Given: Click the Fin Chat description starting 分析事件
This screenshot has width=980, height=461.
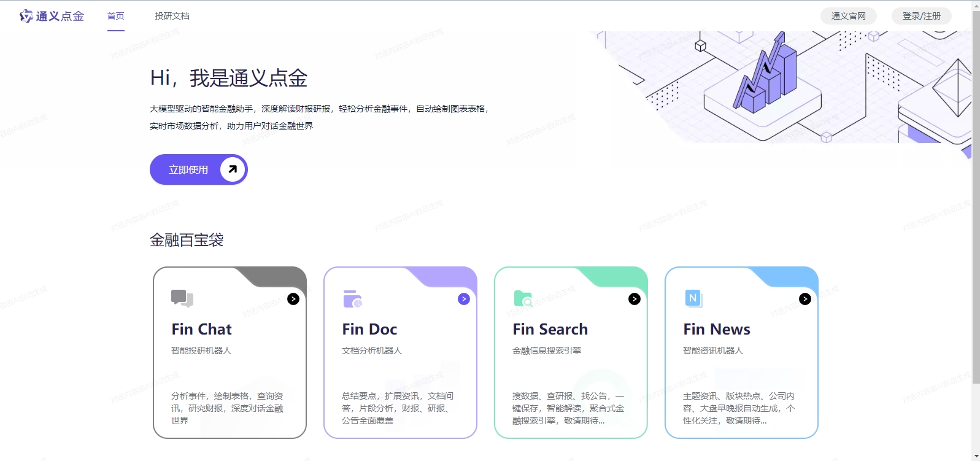Looking at the screenshot, I should 227,408.
